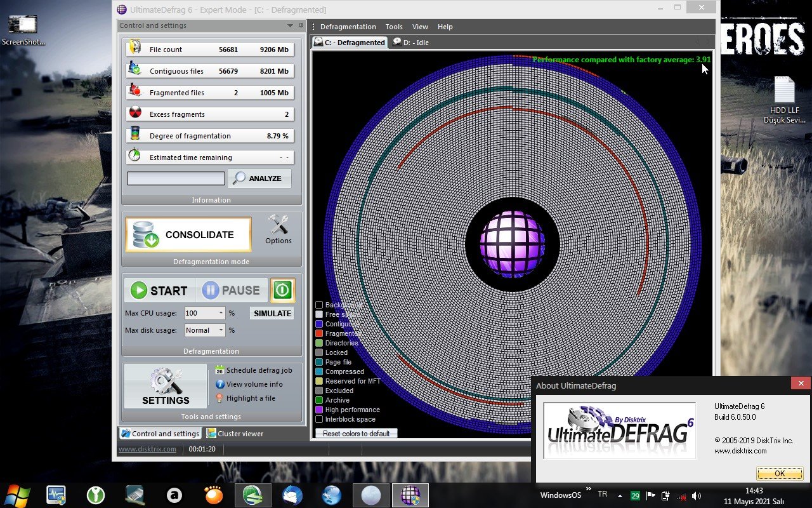812x508 pixels.
Task: Click the purple sphere at disk center
Action: 513,244
